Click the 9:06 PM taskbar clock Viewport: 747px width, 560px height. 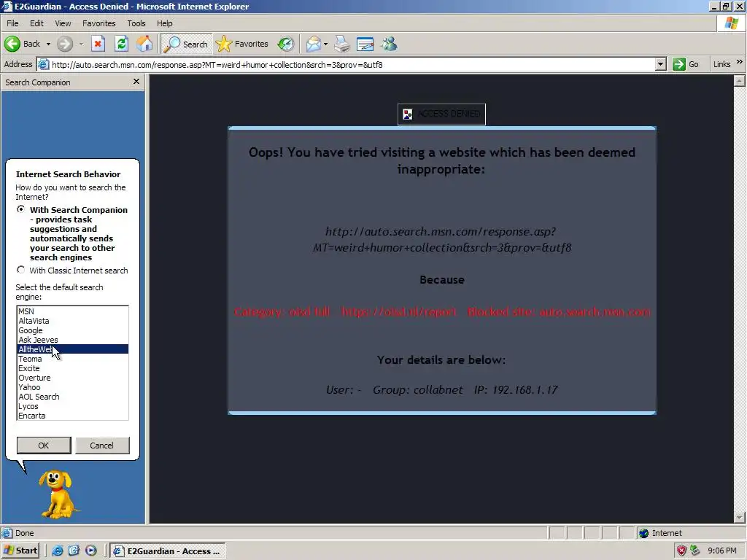[x=721, y=551]
